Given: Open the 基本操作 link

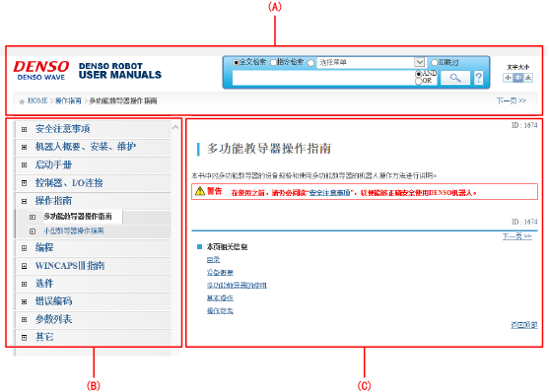Looking at the screenshot, I should coord(220,298).
